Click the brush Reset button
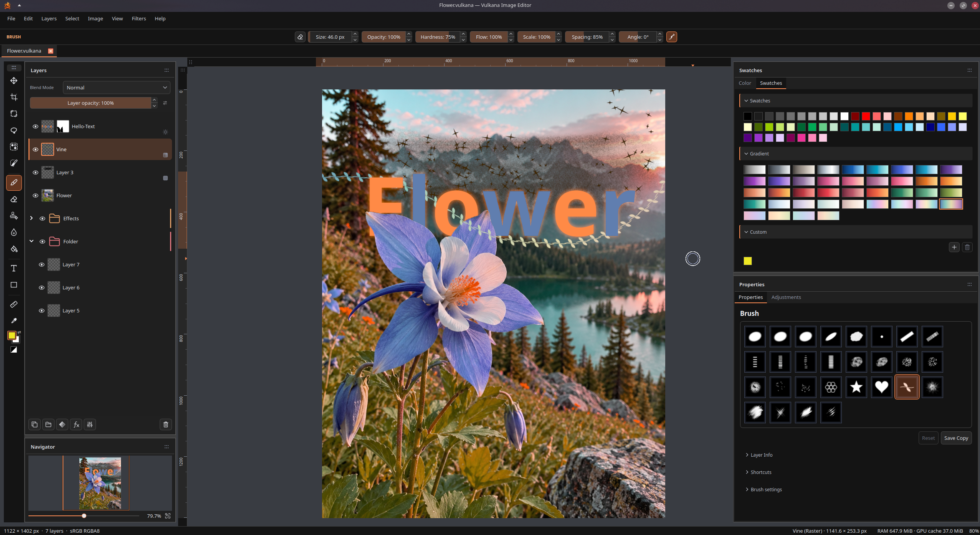 click(x=928, y=438)
